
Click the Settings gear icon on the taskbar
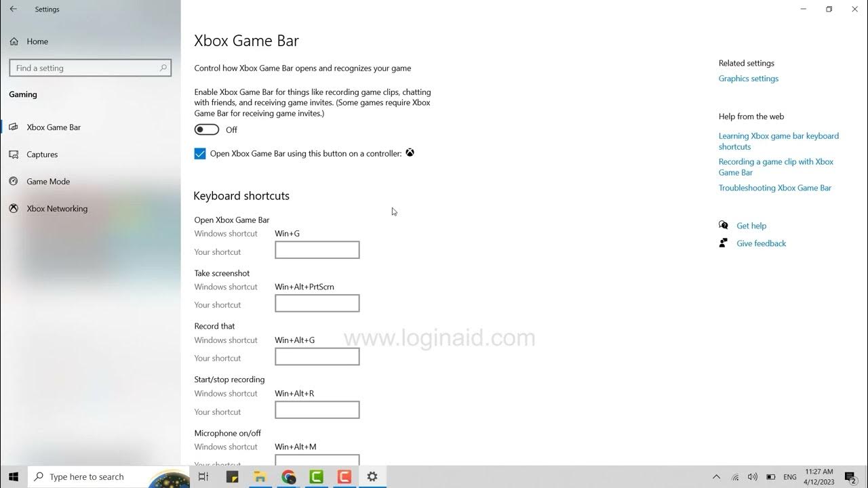tap(372, 477)
